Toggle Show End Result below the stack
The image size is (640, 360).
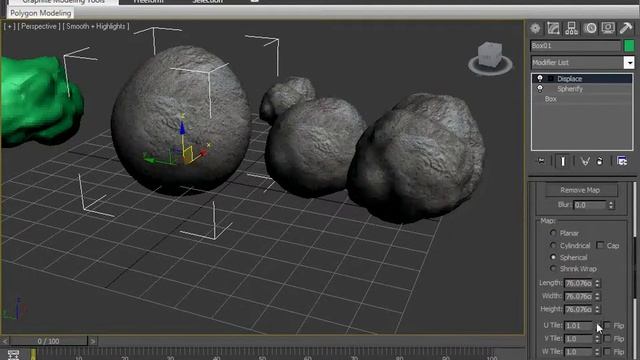[x=563, y=161]
